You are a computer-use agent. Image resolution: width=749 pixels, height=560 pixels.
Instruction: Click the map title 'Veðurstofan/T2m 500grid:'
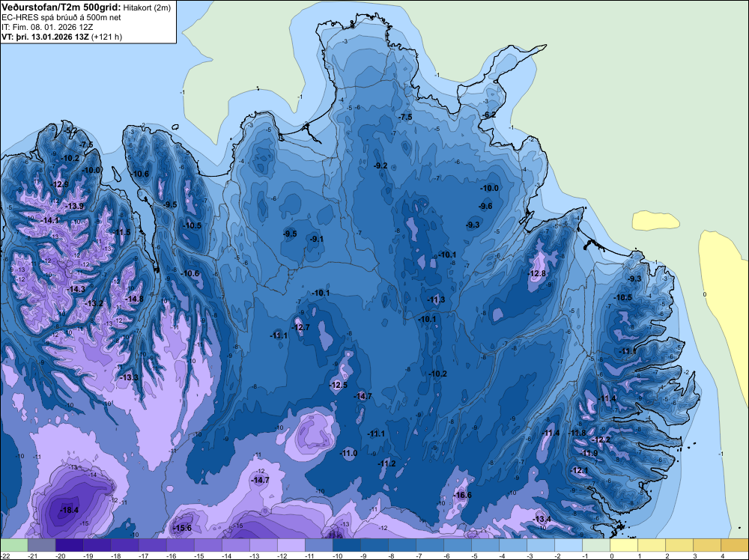pos(61,7)
